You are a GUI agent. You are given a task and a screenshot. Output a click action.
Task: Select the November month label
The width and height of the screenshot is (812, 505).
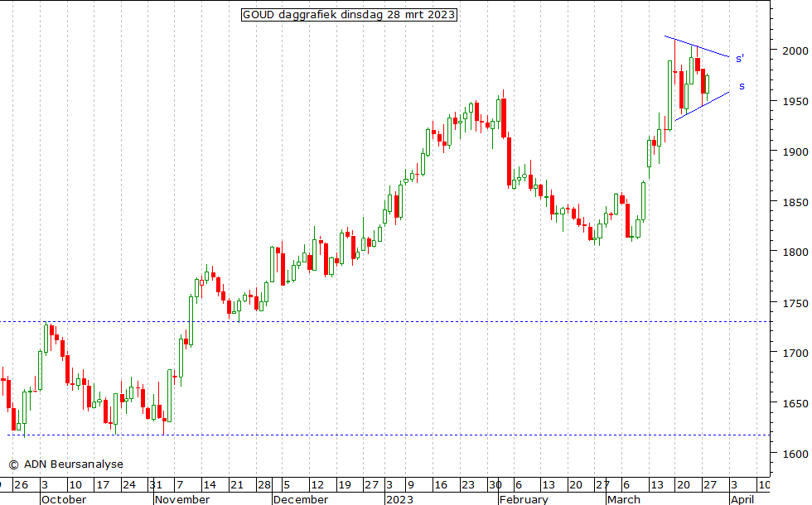pos(182,499)
